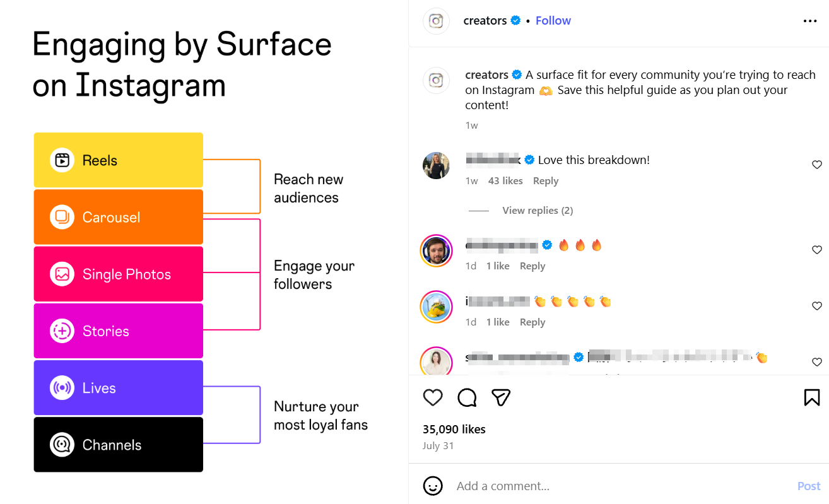Image resolution: width=829 pixels, height=504 pixels.
Task: Like the post with the heart icon
Action: [x=433, y=397]
